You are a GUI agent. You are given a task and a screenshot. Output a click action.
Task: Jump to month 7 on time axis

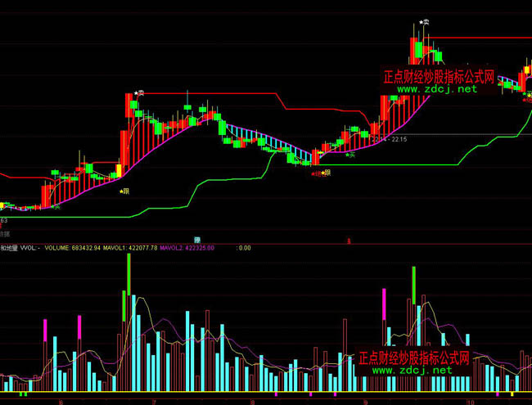(153, 402)
